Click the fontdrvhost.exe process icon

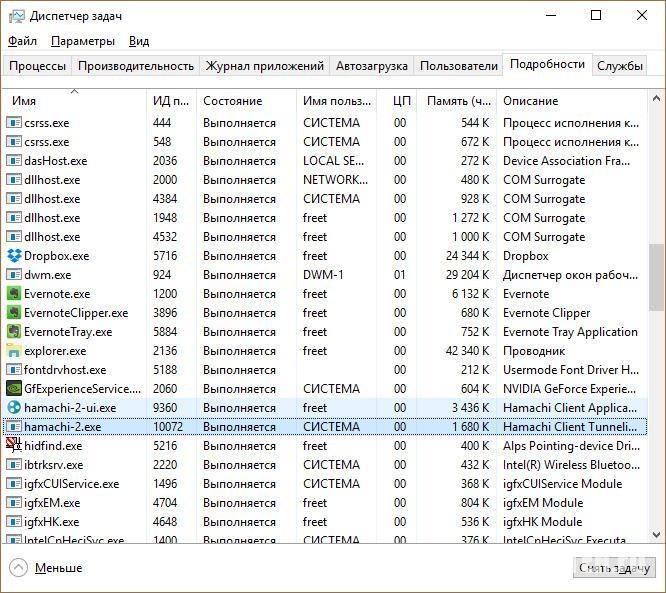coord(14,370)
